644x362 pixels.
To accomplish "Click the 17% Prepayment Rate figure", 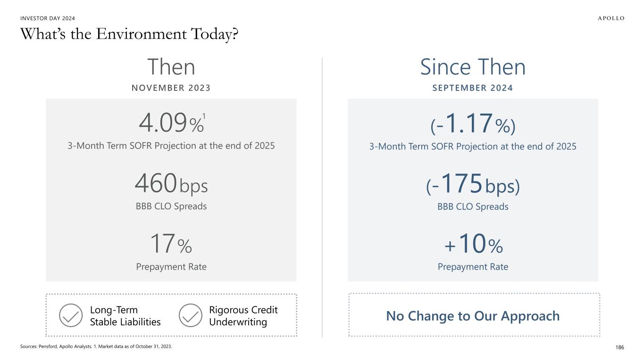I will click(x=171, y=245).
